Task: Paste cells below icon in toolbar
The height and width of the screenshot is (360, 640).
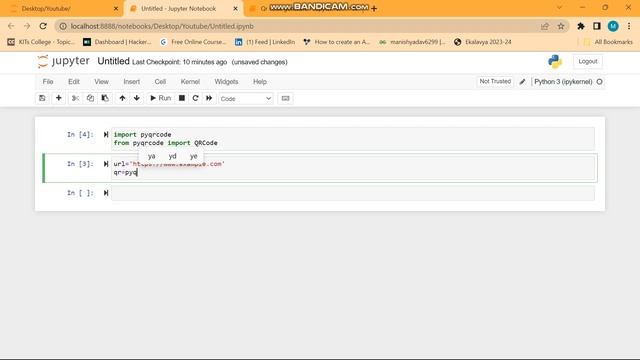Action: pyautogui.click(x=105, y=98)
